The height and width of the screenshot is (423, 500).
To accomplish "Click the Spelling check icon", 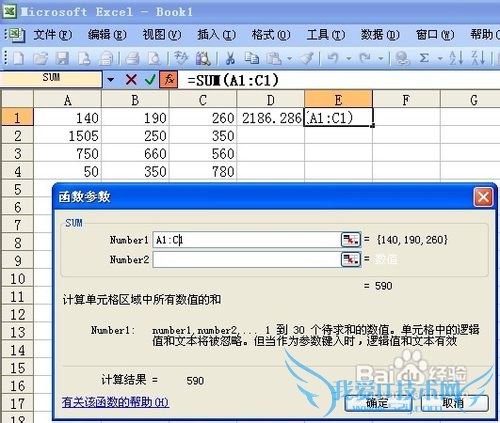I will coord(181,58).
